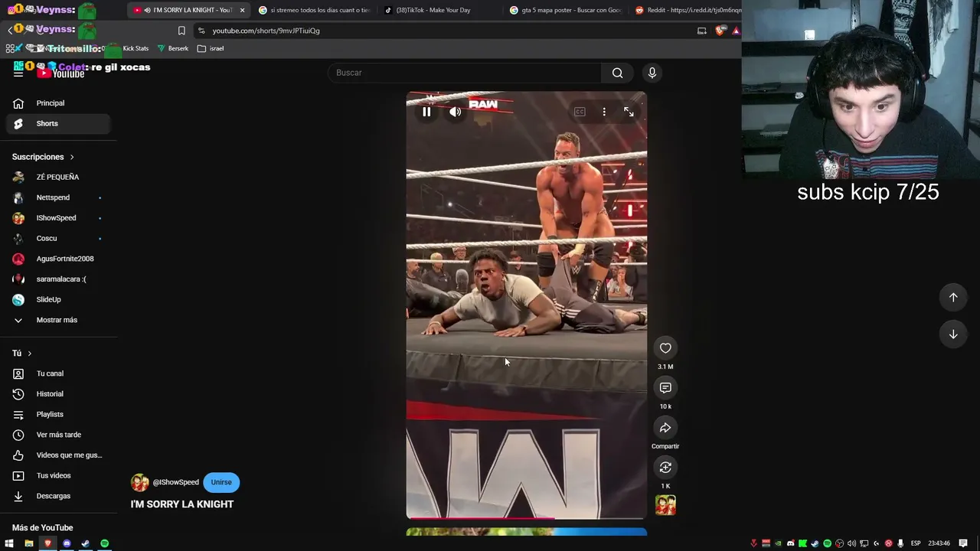Image resolution: width=980 pixels, height=551 pixels.
Task: Open Spotify from the taskbar
Action: 104,543
